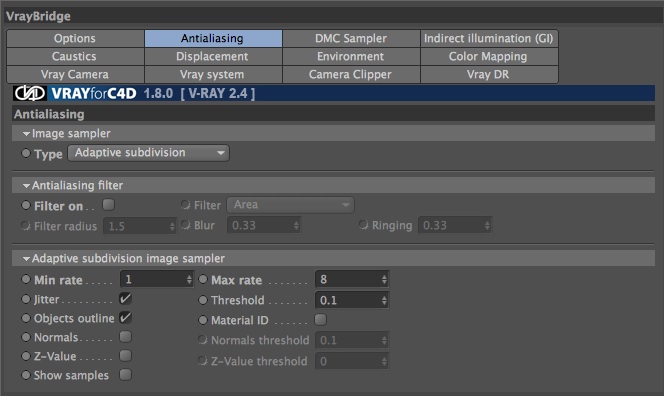Click the keyframe dot beside Max rate
The width and height of the screenshot is (664, 396).
pos(203,279)
